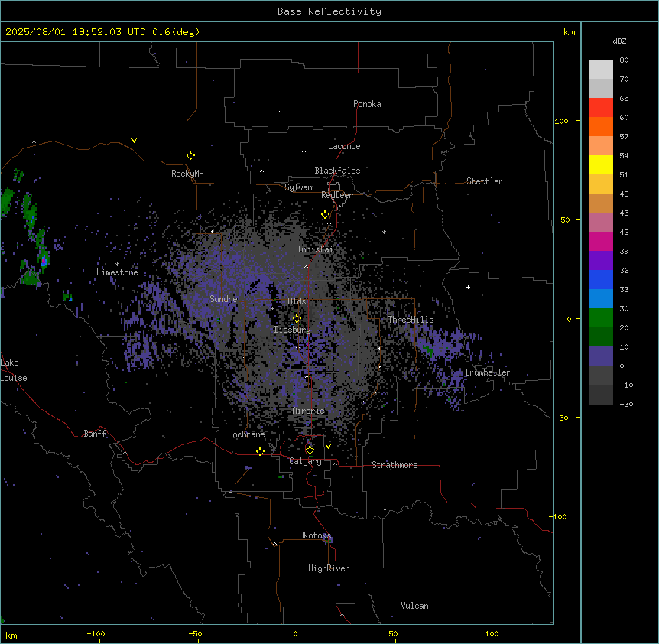
Task: Click the Olds town label
Action: click(297, 301)
